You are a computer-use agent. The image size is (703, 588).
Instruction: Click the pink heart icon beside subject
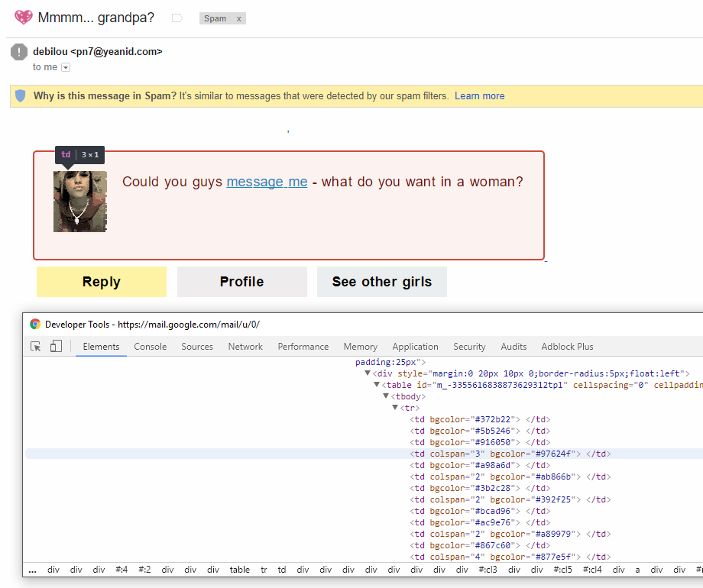coord(24,18)
